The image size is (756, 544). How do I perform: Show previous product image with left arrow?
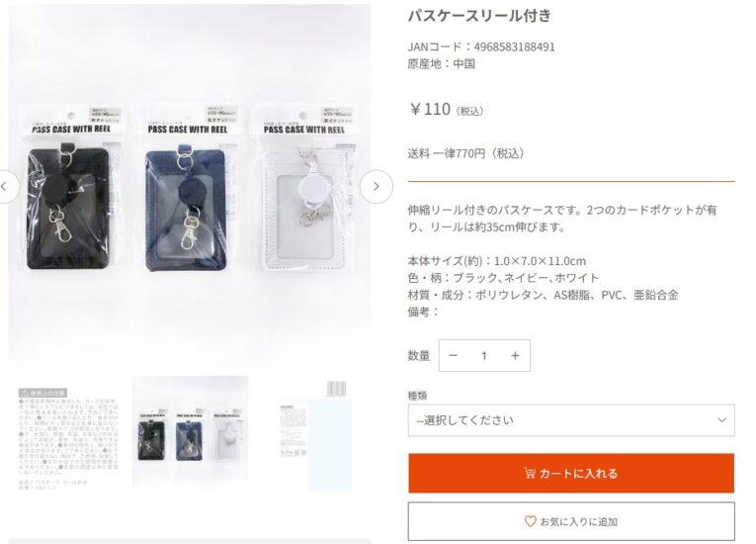[x=5, y=186]
